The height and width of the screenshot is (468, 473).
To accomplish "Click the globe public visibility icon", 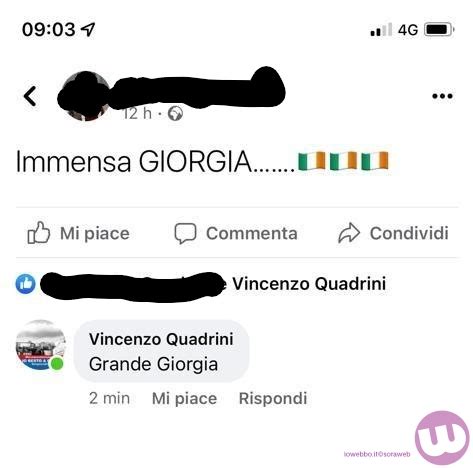I will tap(175, 114).
